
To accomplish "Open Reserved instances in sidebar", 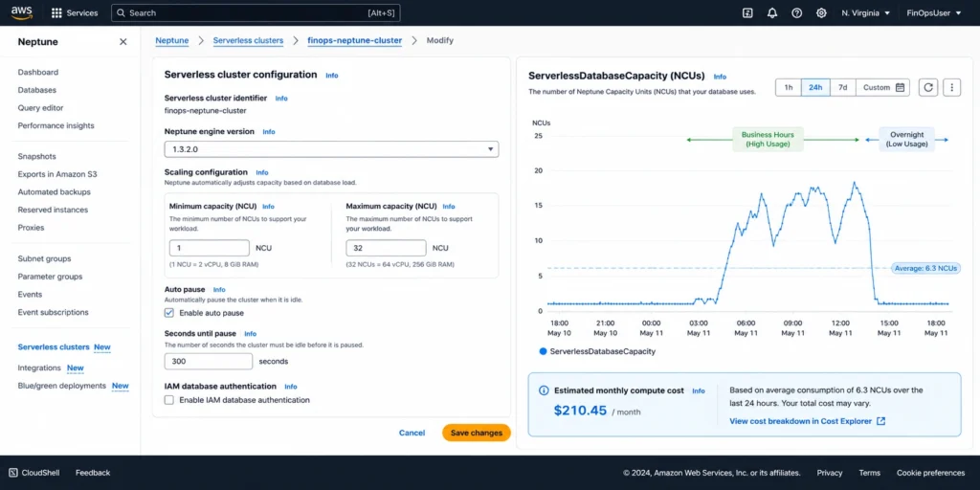I will tap(53, 210).
